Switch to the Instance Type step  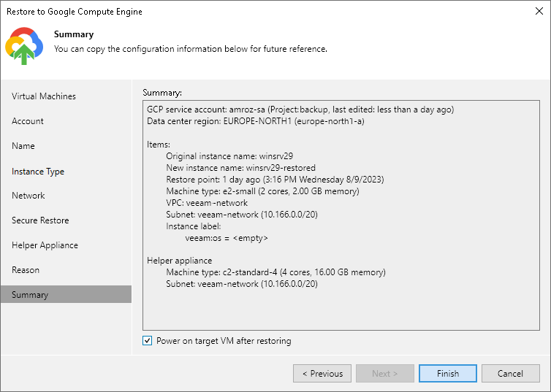click(38, 172)
